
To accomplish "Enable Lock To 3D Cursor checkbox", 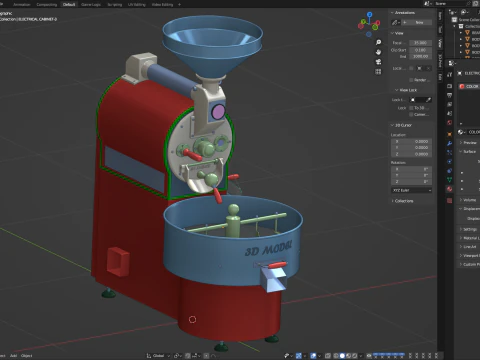I will [411, 108].
